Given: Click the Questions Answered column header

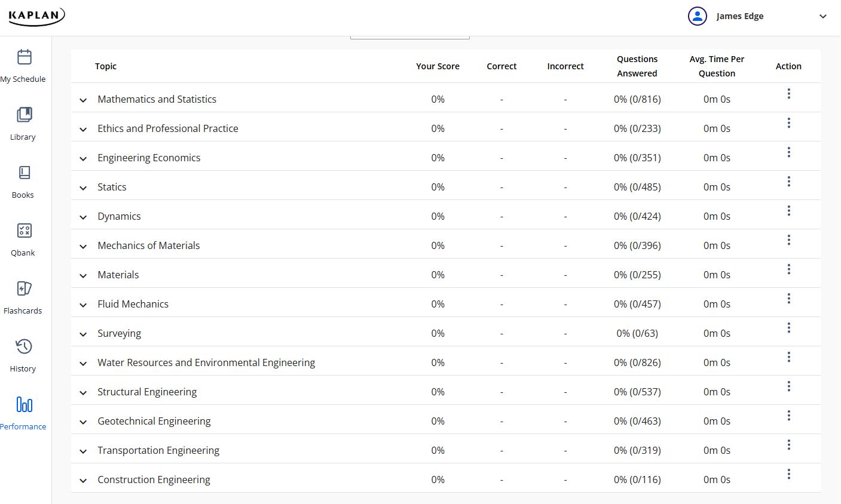Looking at the screenshot, I should (637, 66).
